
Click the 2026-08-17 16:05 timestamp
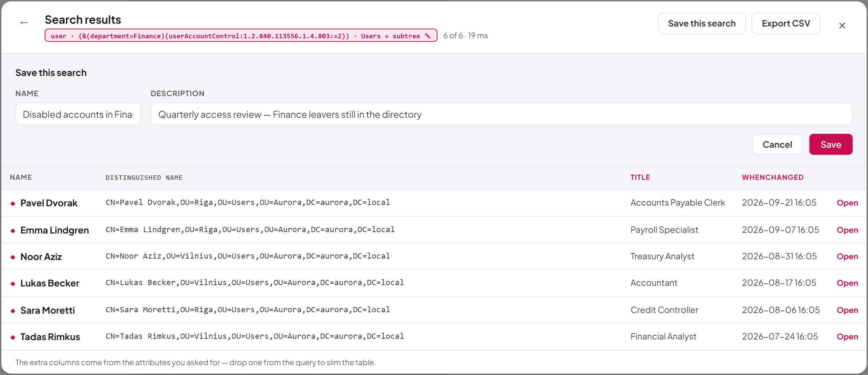pyautogui.click(x=779, y=283)
